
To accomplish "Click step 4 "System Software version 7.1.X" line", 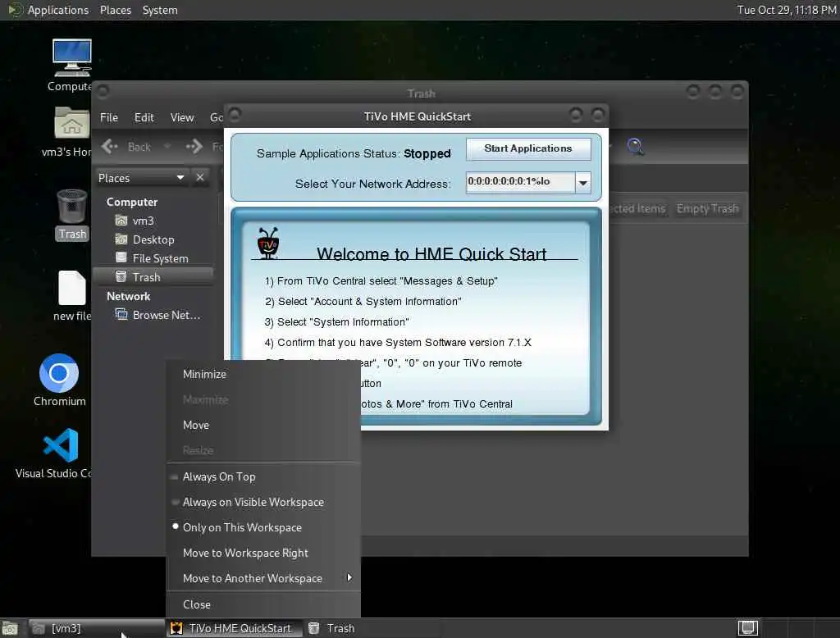I will pos(398,342).
